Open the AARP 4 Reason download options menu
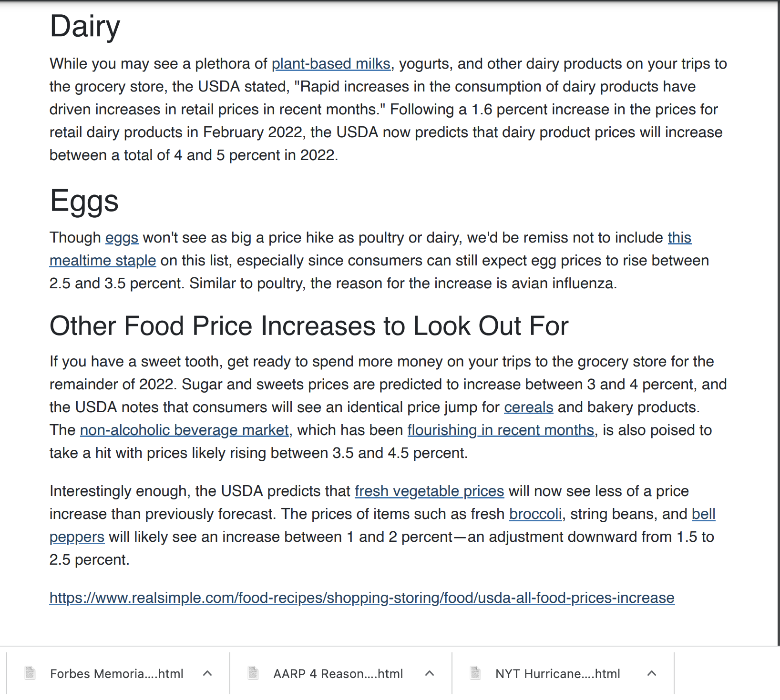 tap(429, 673)
